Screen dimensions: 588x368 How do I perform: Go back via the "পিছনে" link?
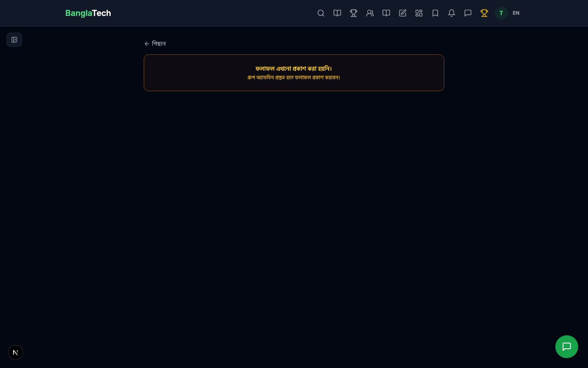[x=155, y=44]
